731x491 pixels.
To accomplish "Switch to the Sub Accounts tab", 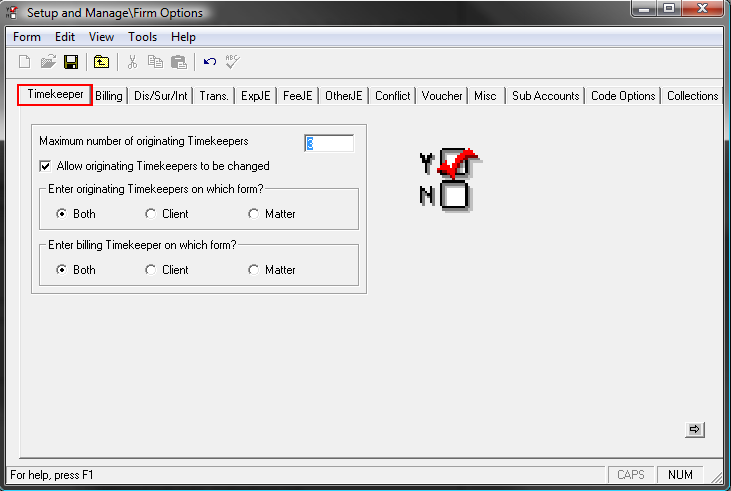I will (x=545, y=96).
